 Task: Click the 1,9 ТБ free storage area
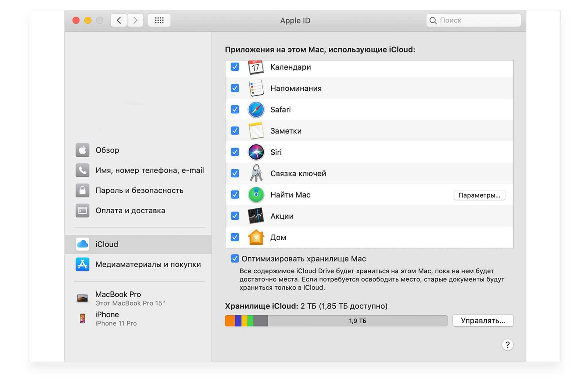click(x=357, y=321)
